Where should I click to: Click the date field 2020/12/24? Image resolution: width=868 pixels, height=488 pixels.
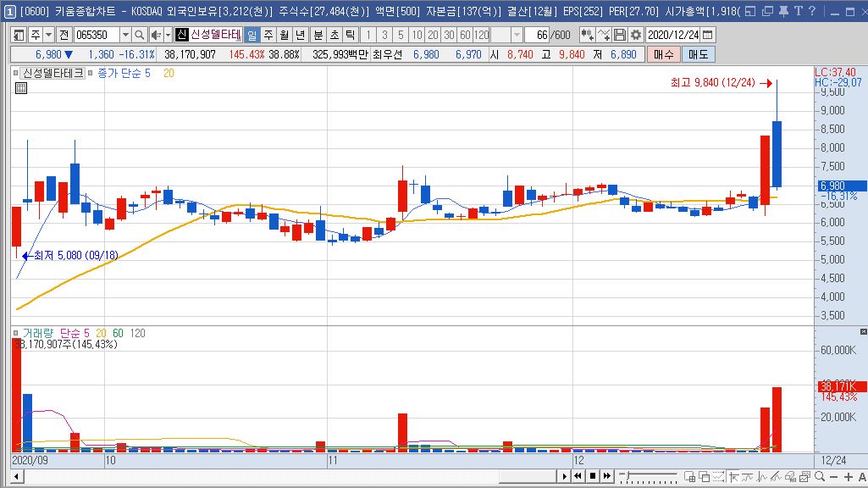673,35
